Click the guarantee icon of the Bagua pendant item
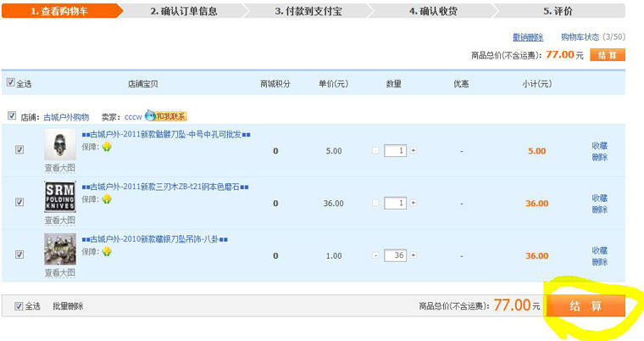 107,252
